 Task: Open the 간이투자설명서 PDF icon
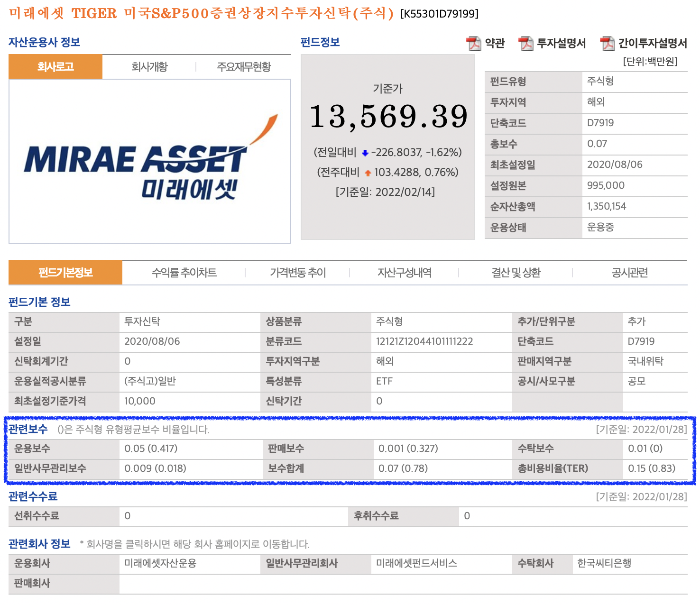607,44
